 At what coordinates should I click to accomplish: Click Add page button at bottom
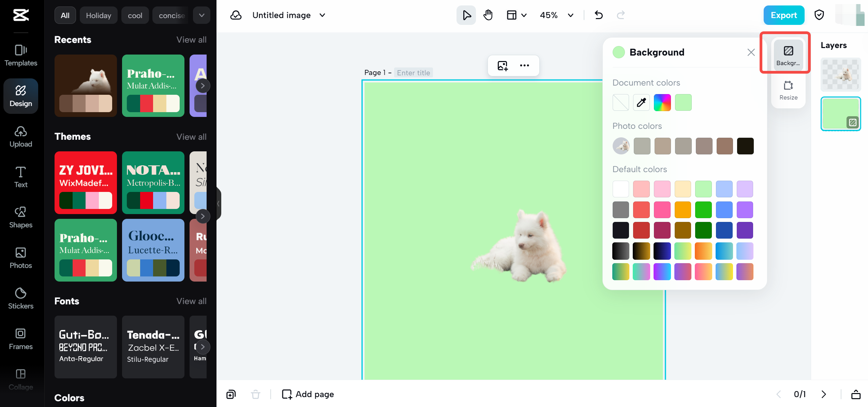(307, 394)
